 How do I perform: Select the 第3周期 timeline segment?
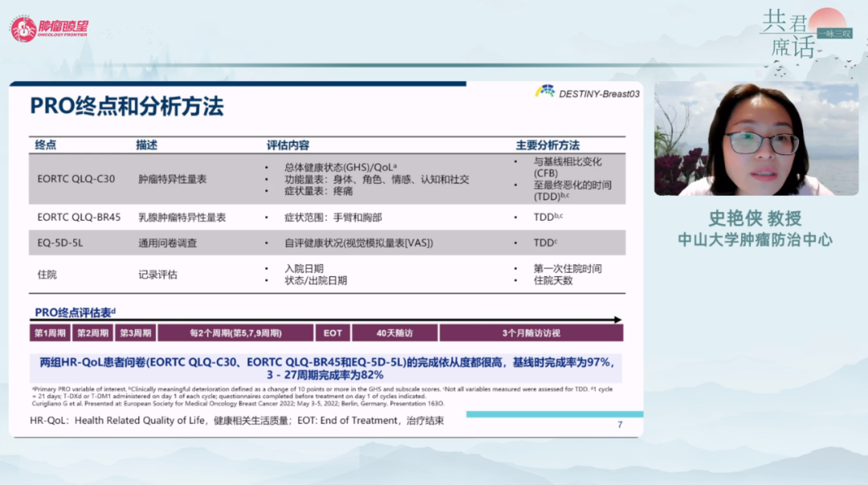point(136,332)
